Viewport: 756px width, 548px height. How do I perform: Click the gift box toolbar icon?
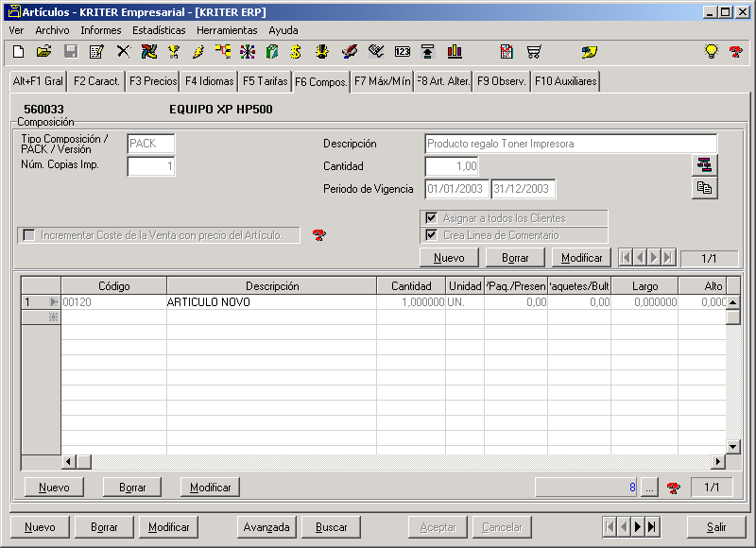[x=507, y=52]
